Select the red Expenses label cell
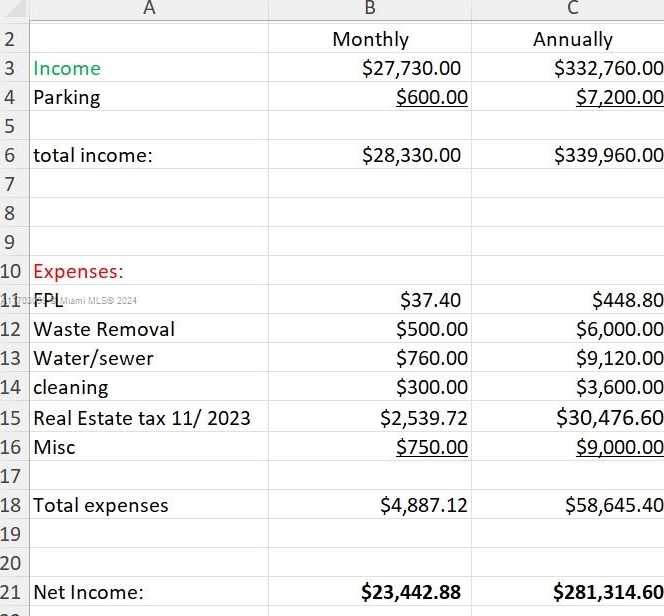The image size is (664, 616). [x=149, y=271]
